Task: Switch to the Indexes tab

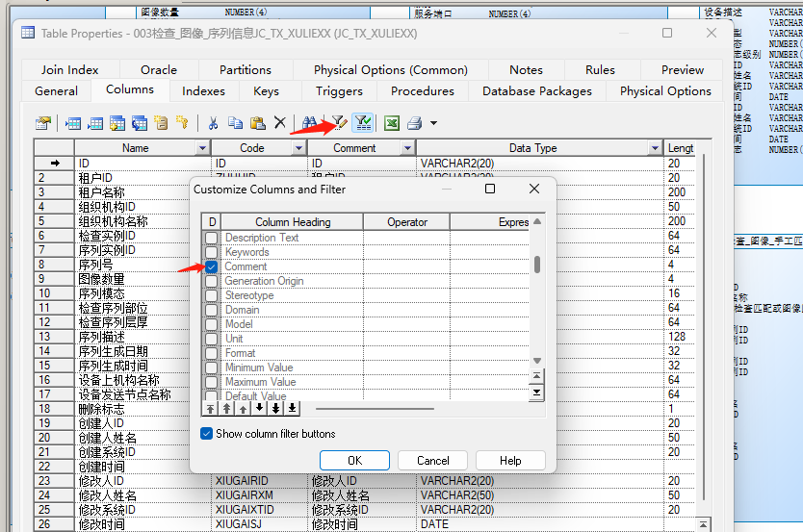Action: 203,91
